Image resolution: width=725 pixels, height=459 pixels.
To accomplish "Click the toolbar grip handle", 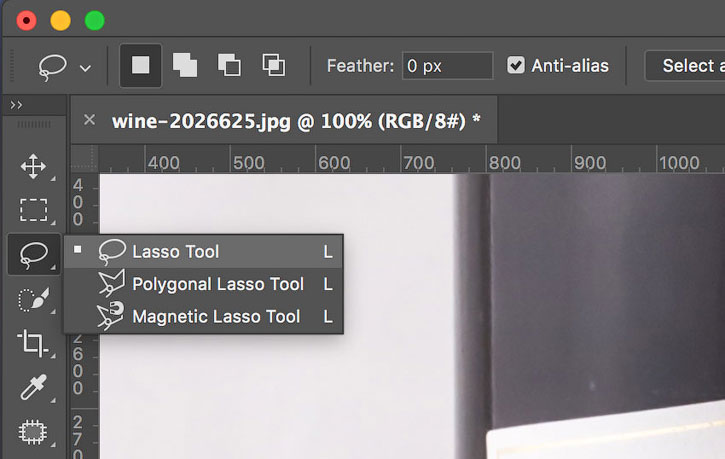I will pyautogui.click(x=33, y=124).
